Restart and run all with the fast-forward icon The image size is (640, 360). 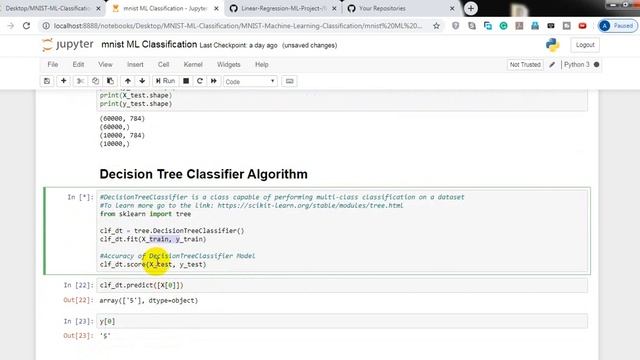pyautogui.click(x=213, y=81)
